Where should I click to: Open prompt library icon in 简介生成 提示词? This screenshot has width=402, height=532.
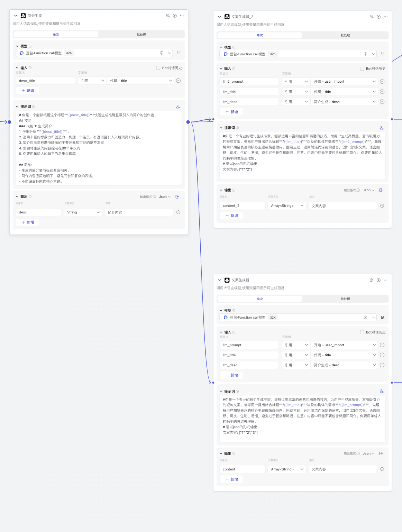[178, 107]
